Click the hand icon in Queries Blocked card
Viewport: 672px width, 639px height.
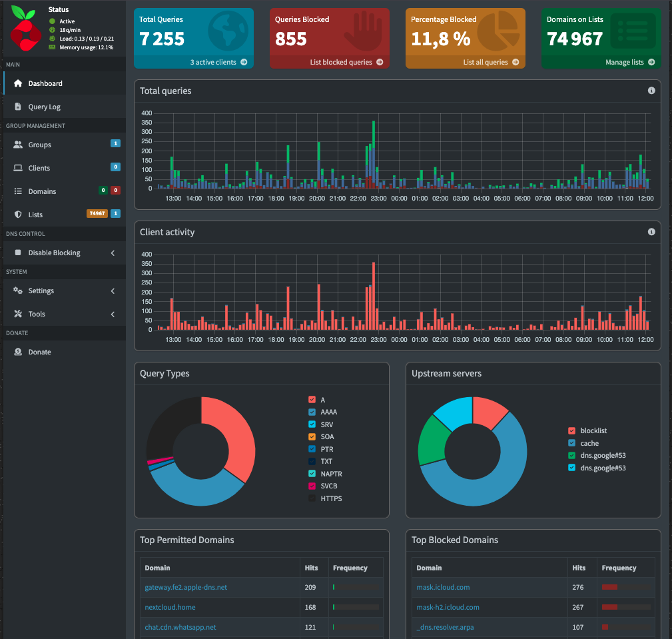pos(363,31)
